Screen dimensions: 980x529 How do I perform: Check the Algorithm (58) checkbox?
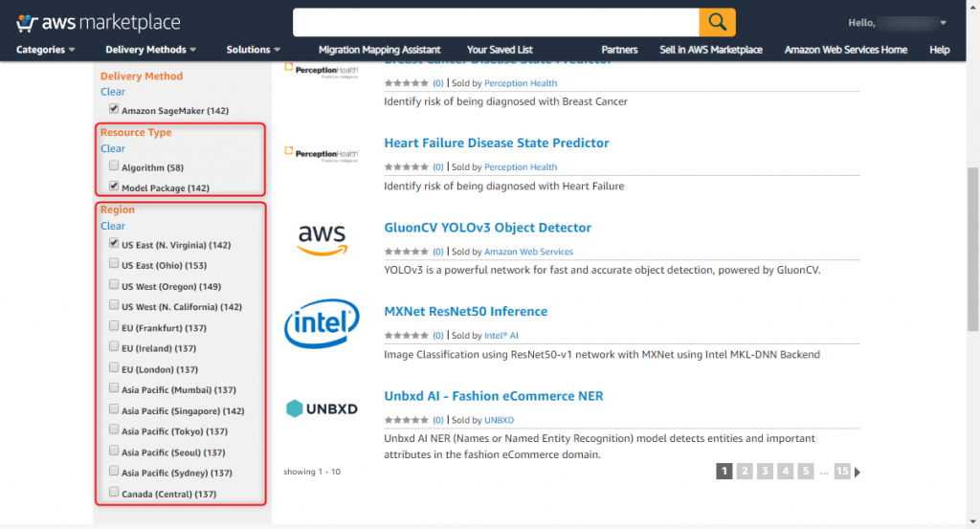(x=114, y=165)
